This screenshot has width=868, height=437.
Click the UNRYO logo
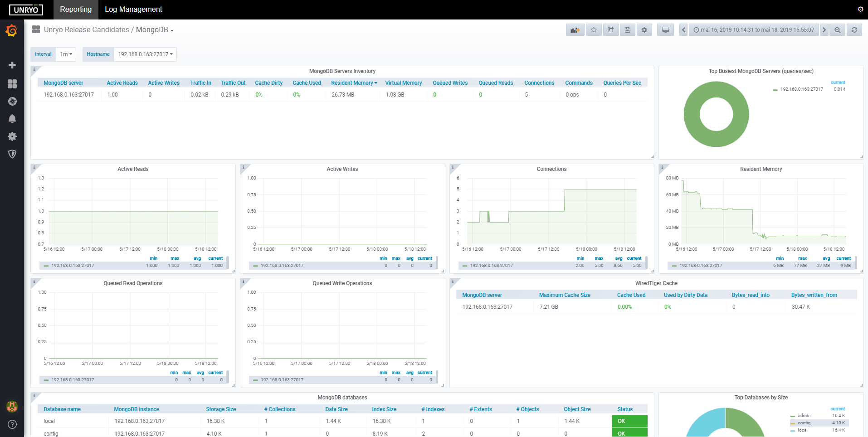(x=26, y=10)
